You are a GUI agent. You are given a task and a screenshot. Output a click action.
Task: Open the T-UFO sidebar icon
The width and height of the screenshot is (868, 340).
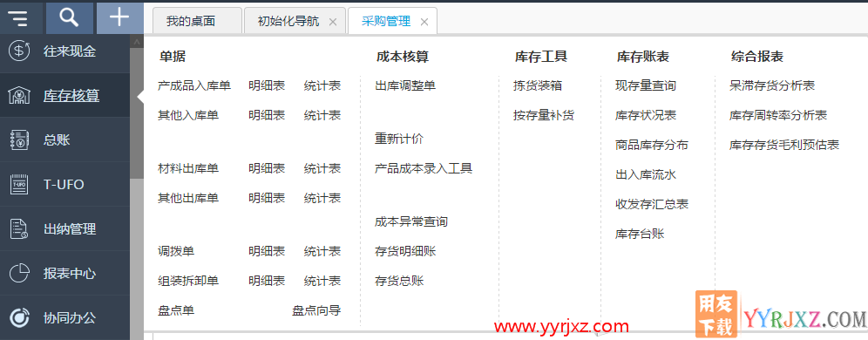click(20, 185)
